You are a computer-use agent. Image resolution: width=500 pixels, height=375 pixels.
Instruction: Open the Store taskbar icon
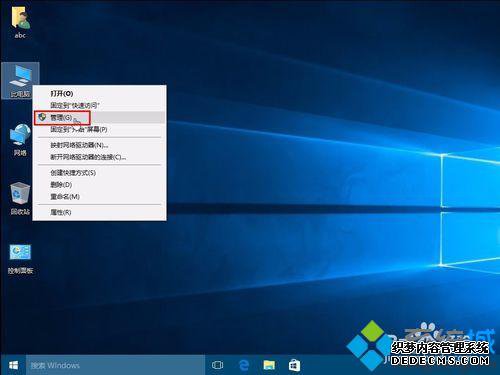(294, 365)
